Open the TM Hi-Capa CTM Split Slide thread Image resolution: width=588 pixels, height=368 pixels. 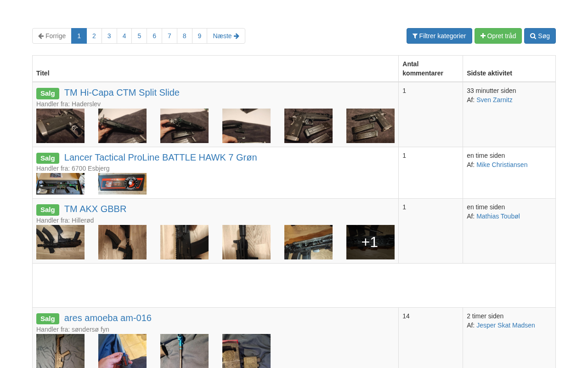coord(122,92)
